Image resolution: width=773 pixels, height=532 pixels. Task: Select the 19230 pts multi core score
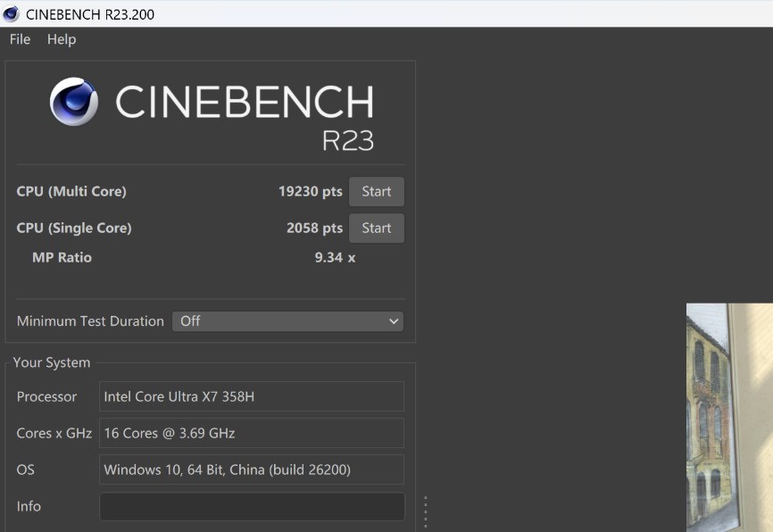click(310, 192)
